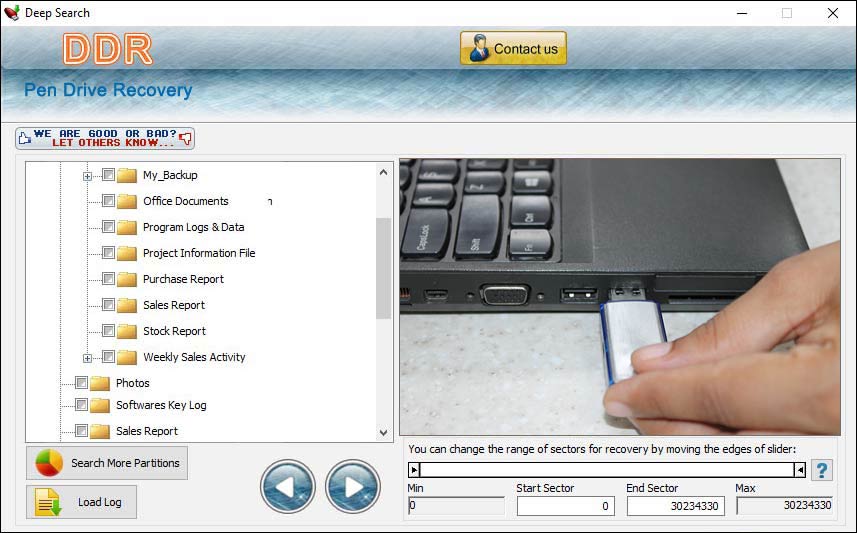Select the Program Logs & Data label
This screenshot has height=533, width=857.
point(193,227)
